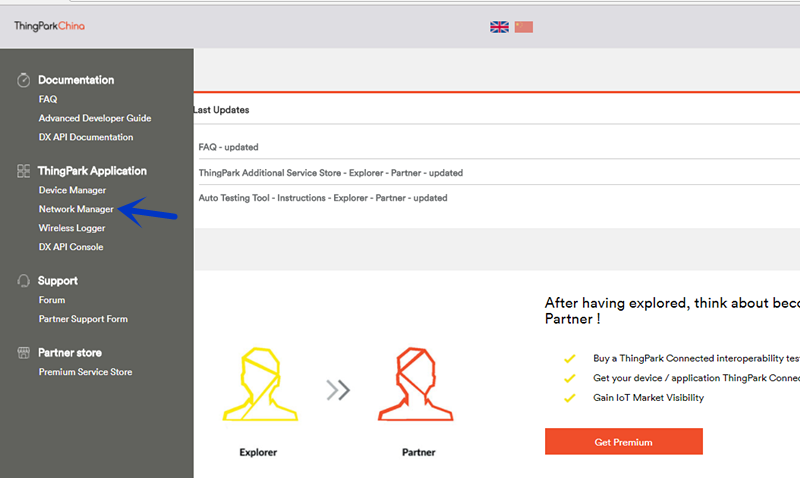800x478 pixels.
Task: Click the orange Partner figure icon
Action: (415, 384)
